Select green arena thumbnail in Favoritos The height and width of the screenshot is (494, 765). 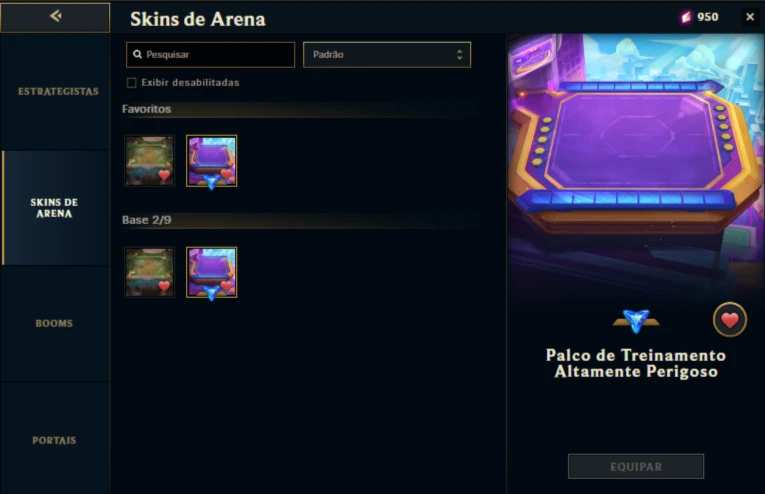click(149, 161)
